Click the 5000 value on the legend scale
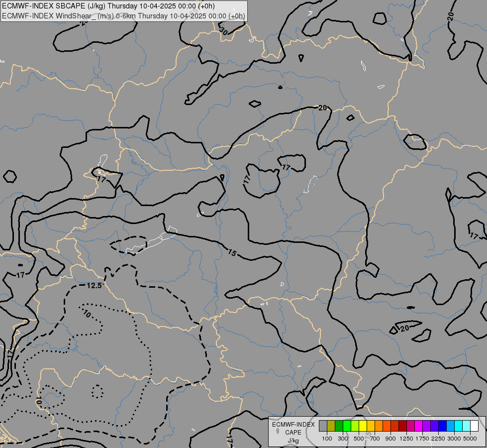The image size is (487, 448). click(470, 439)
